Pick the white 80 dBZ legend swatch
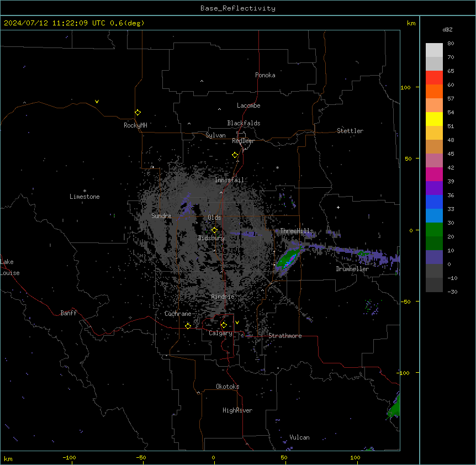This screenshot has width=476, height=465. (434, 50)
